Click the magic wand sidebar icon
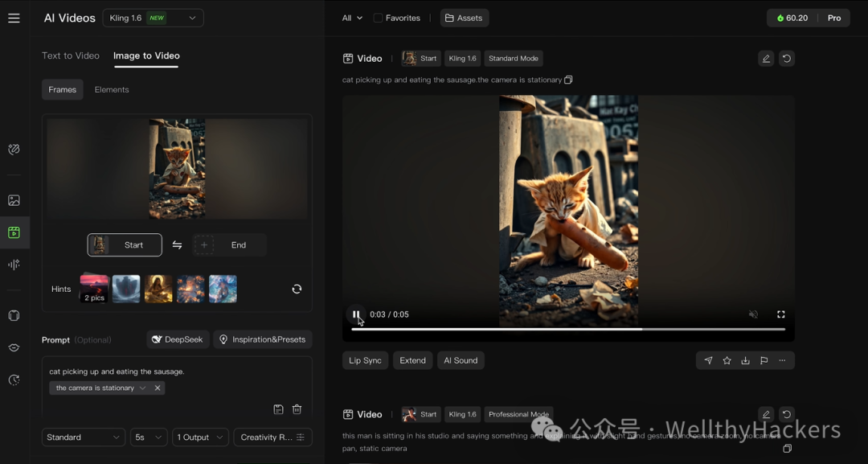The width and height of the screenshot is (868, 464). click(14, 149)
